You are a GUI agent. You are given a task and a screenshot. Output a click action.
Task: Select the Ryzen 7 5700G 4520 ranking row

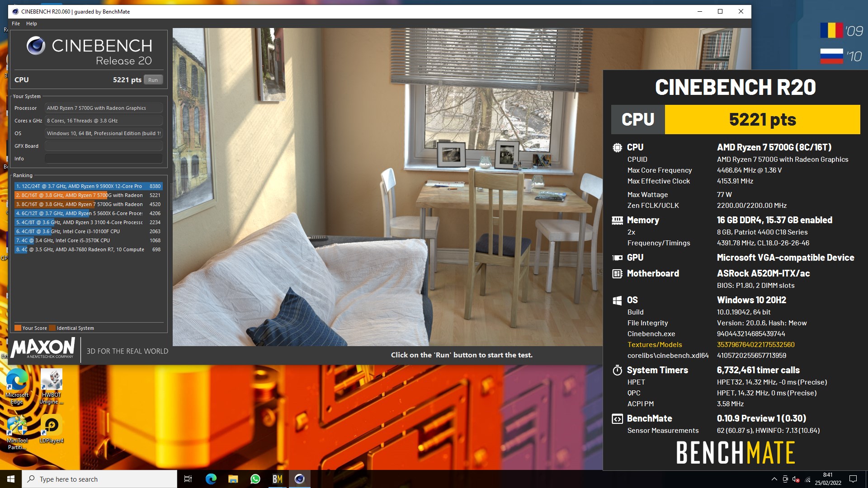[88, 204]
